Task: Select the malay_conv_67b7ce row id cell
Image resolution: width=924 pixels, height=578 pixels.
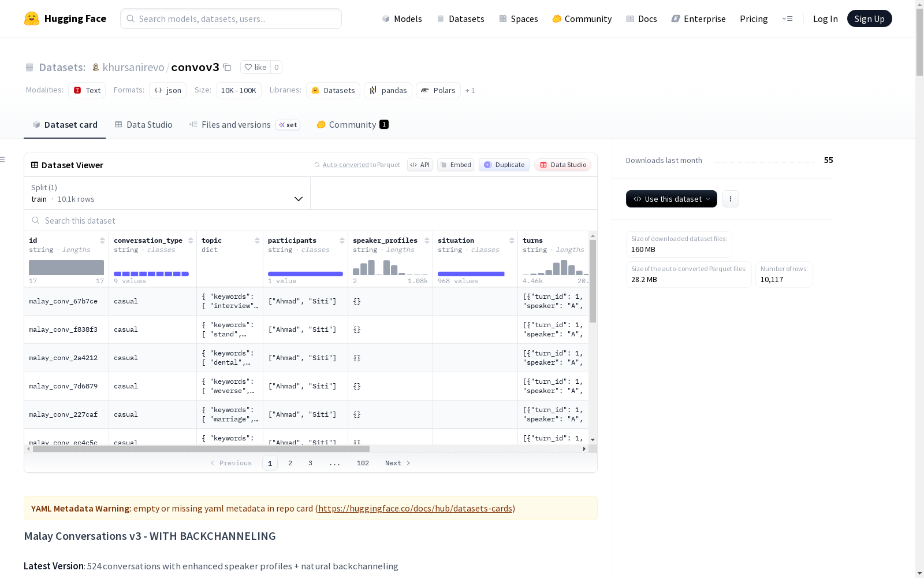Action: (66, 301)
